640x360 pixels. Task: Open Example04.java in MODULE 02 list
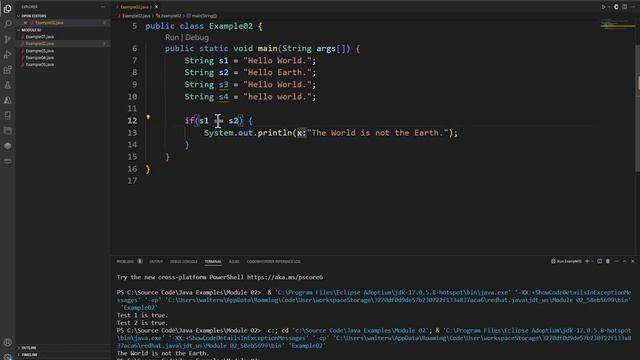click(40, 58)
